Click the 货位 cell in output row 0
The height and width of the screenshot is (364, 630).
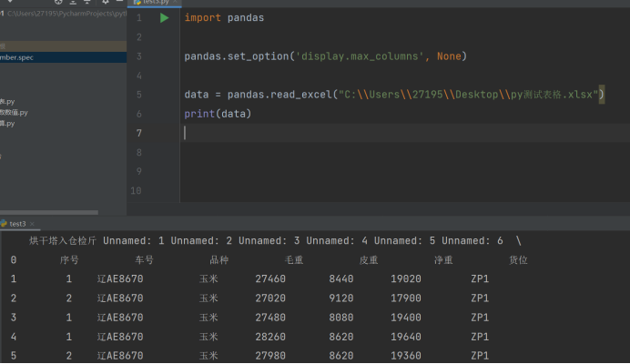coord(518,260)
